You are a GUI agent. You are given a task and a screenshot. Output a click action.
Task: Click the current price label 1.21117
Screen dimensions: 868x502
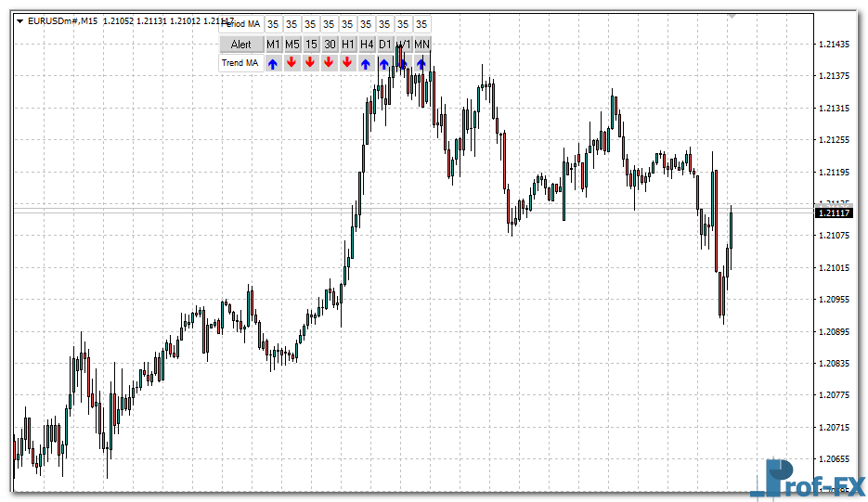click(834, 213)
